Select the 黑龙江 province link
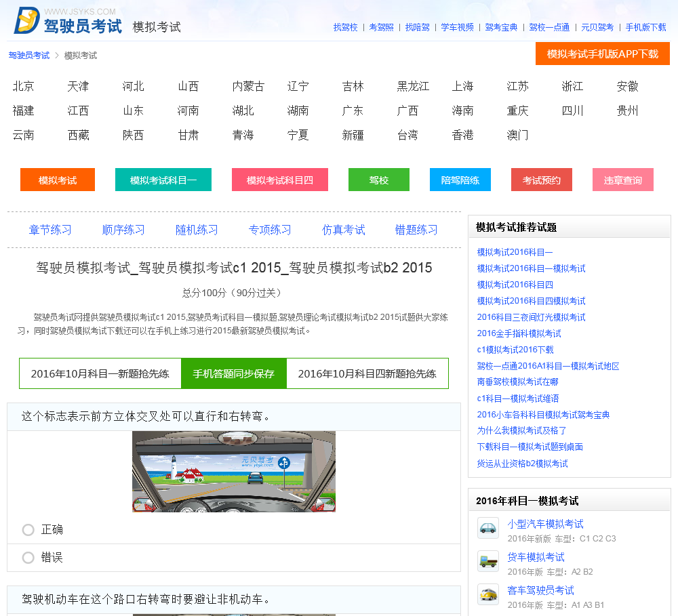This screenshot has width=678, height=616. (413, 87)
